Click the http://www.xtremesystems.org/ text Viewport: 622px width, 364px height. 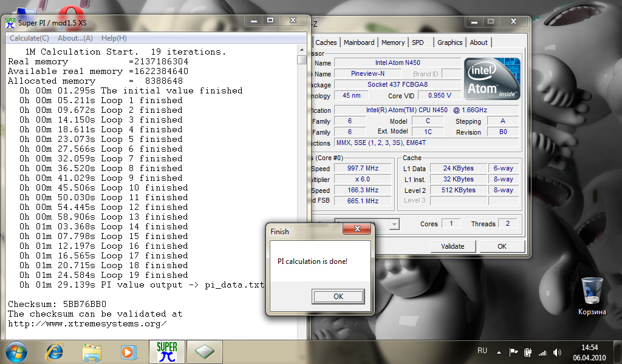[x=87, y=323]
